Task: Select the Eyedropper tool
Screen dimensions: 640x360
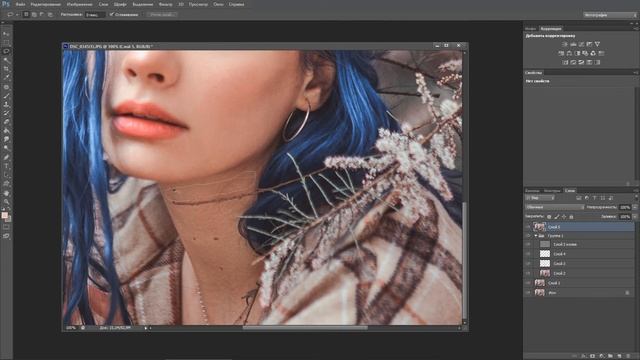Action: [6, 78]
